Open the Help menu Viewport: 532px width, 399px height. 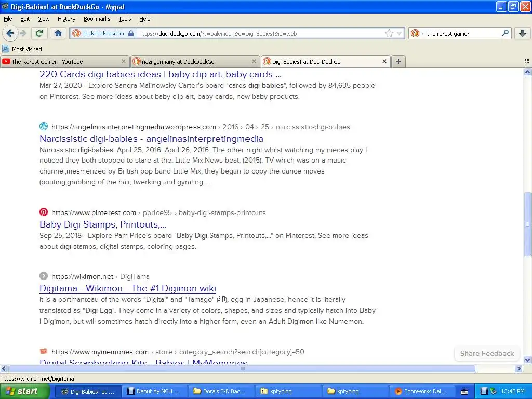tap(144, 19)
